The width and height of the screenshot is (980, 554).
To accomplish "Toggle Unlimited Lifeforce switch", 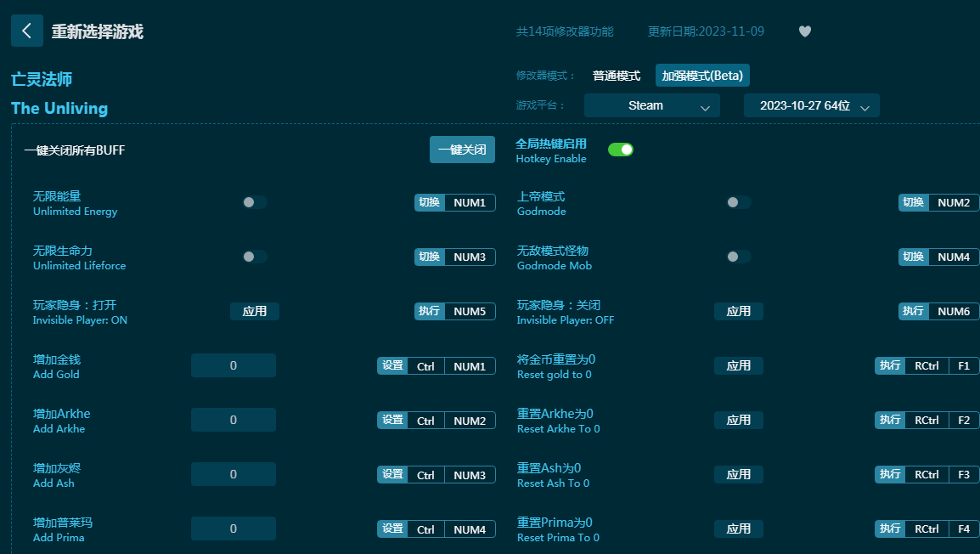I will point(255,257).
